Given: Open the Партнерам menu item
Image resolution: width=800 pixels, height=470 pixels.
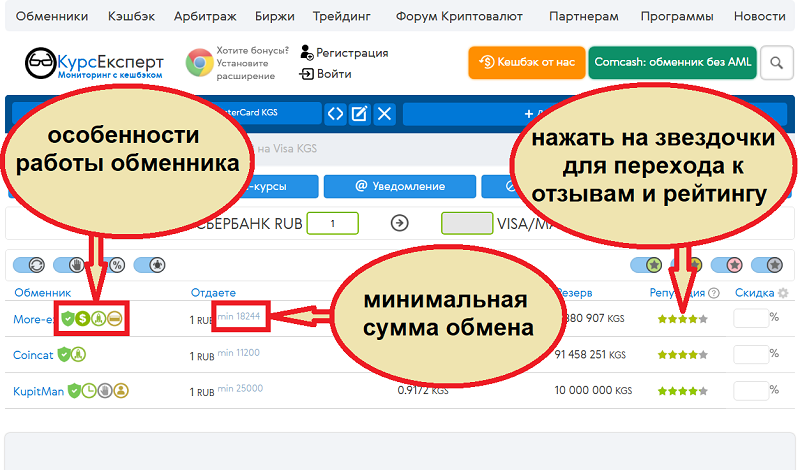Looking at the screenshot, I should (x=584, y=16).
